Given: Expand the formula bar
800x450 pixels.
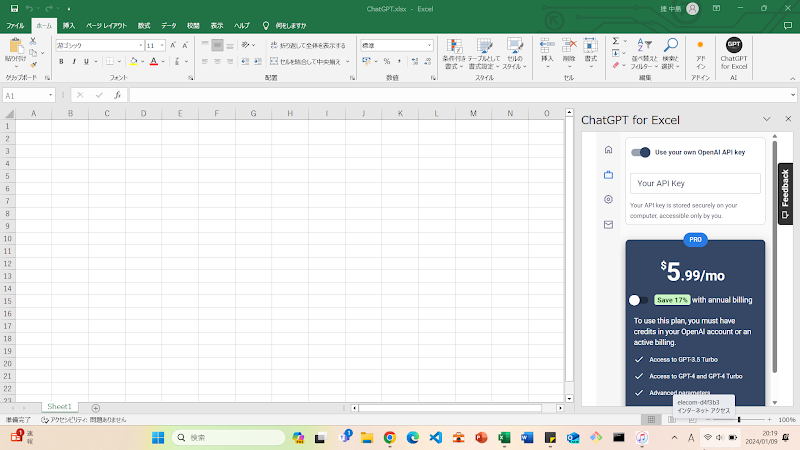Looking at the screenshot, I should [793, 95].
